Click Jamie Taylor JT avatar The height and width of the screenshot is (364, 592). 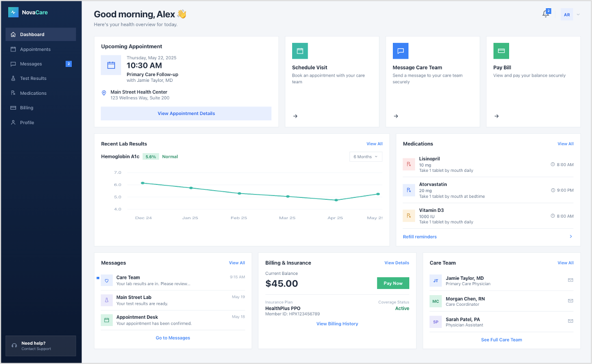(x=435, y=280)
